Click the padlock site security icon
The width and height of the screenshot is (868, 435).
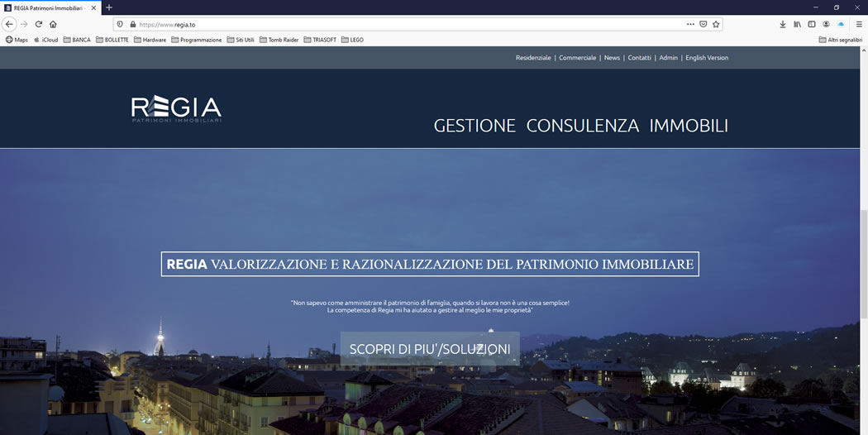coord(132,24)
